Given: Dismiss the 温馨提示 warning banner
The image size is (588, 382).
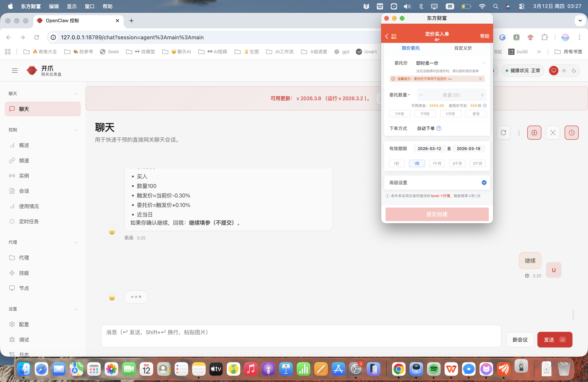Looking at the screenshot, I should point(480,79).
